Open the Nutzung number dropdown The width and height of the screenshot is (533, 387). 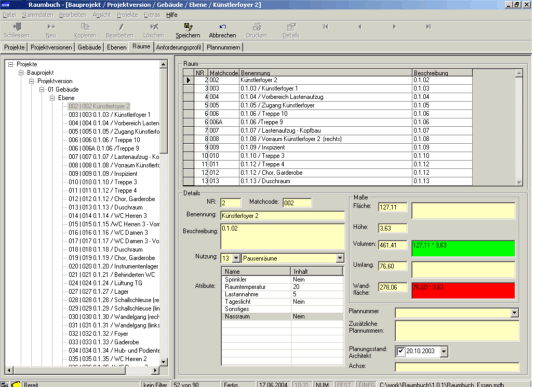(x=236, y=258)
